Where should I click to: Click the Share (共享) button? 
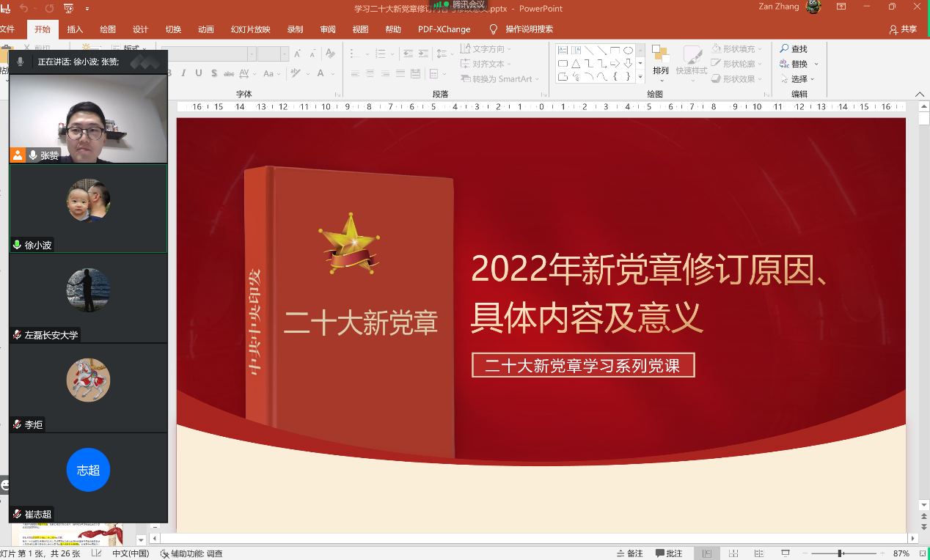pos(903,29)
